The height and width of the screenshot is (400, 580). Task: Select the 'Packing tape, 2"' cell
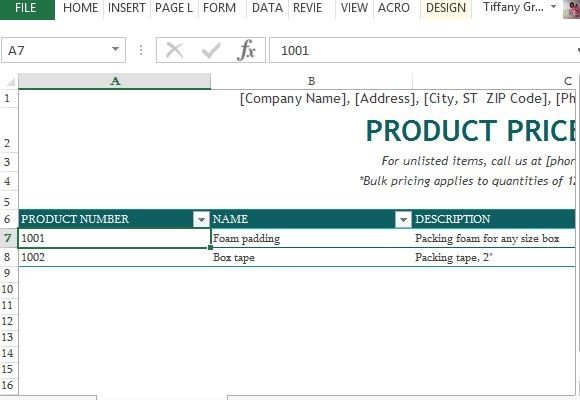pyautogui.click(x=494, y=257)
